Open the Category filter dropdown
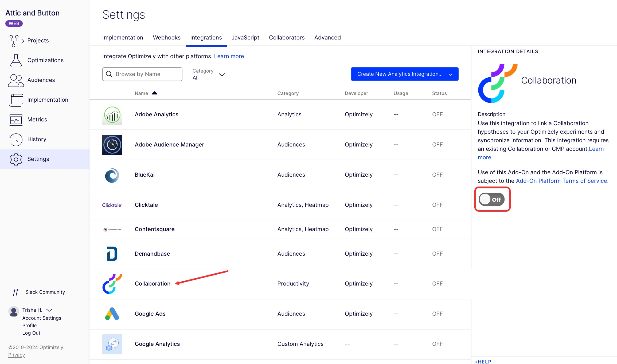This screenshot has height=364, width=617. (209, 74)
